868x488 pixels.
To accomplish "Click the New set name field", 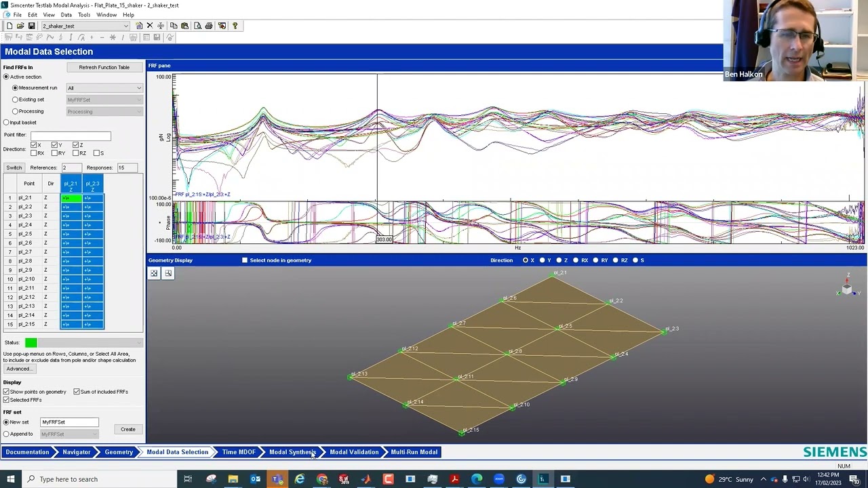I will coord(69,422).
